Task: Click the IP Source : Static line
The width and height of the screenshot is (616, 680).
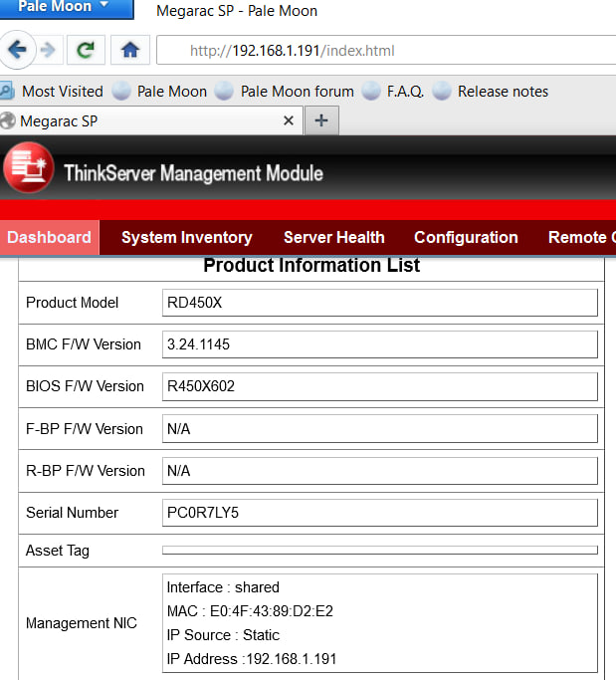Action: pos(223,635)
